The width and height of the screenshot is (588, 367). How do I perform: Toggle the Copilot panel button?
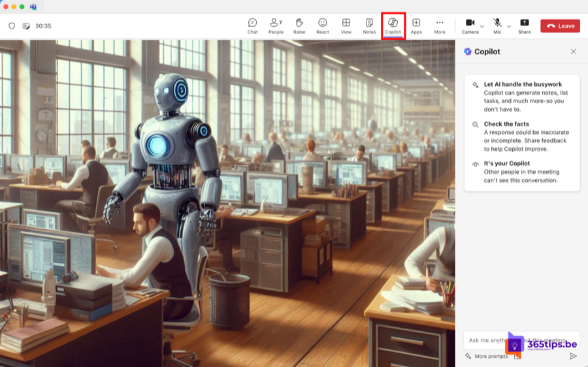(x=393, y=26)
